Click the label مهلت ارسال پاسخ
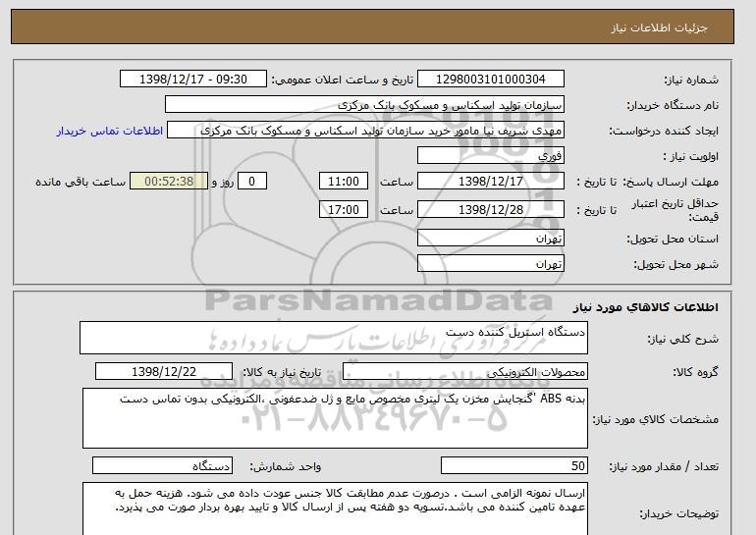Viewport: 756px width, 535px height. [671, 182]
